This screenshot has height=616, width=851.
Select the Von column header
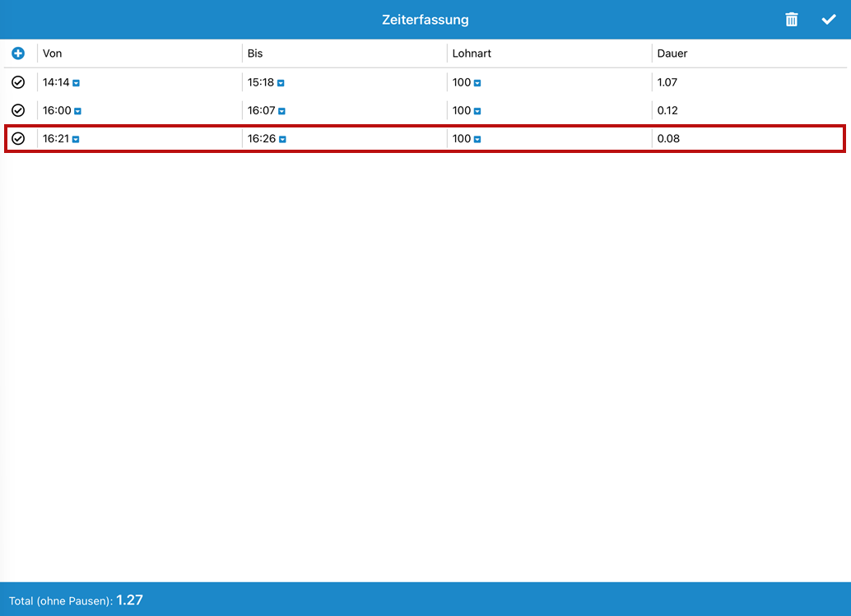pos(52,53)
